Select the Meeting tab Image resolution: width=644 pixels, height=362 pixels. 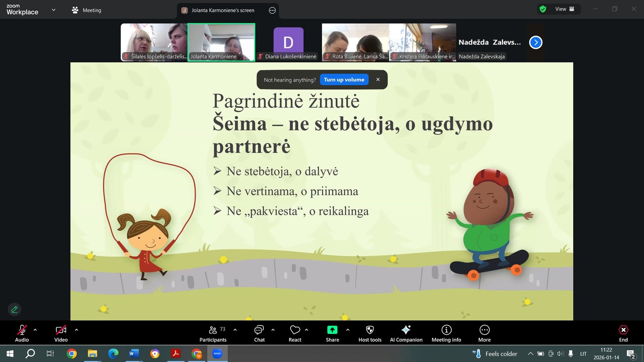click(x=87, y=10)
